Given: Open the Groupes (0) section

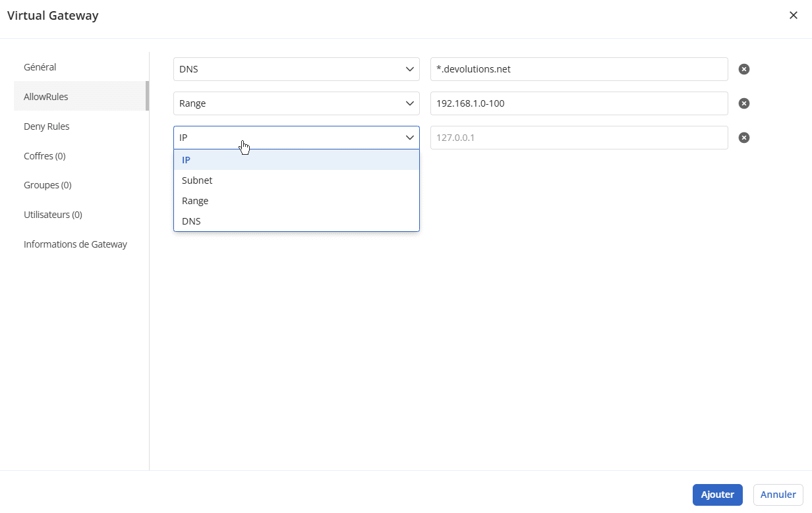Looking at the screenshot, I should point(47,184).
